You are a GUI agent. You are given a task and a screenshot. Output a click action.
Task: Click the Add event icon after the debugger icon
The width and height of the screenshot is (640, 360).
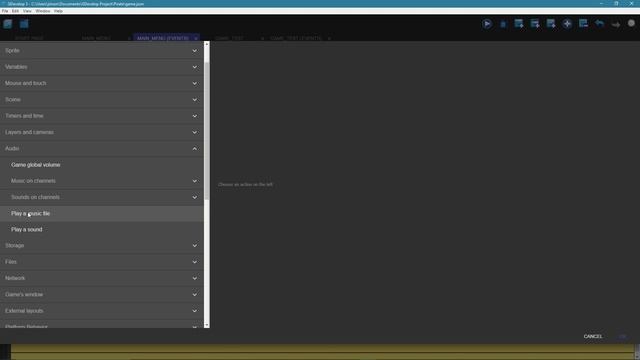tap(519, 24)
